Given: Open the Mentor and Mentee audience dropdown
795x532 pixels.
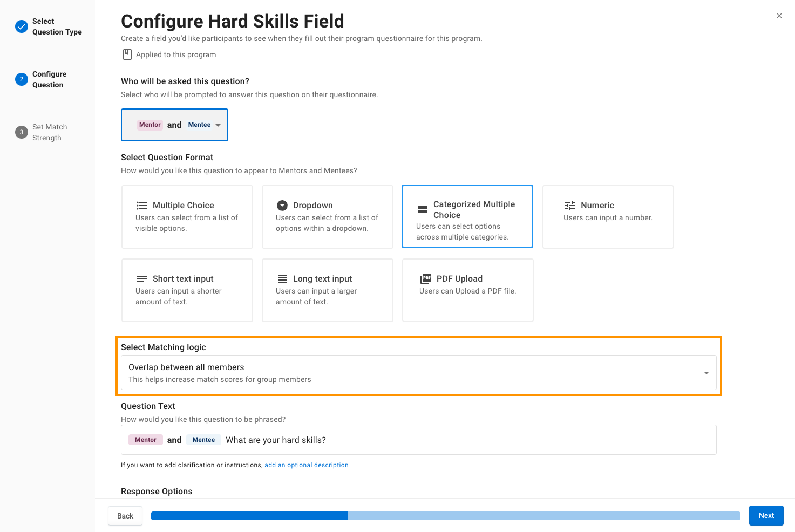Looking at the screenshot, I should (x=174, y=125).
